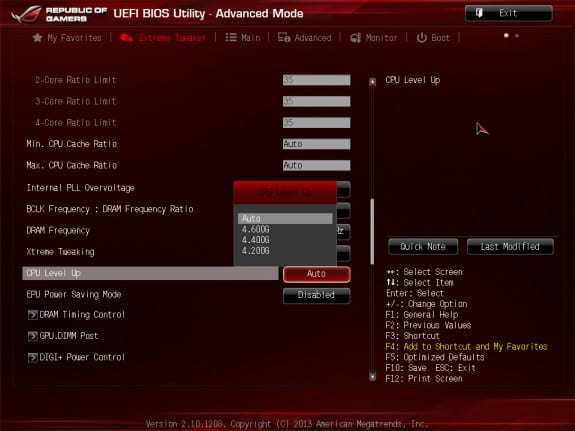This screenshot has height=431, width=575.
Task: Click the Last Modified button
Action: 510,246
